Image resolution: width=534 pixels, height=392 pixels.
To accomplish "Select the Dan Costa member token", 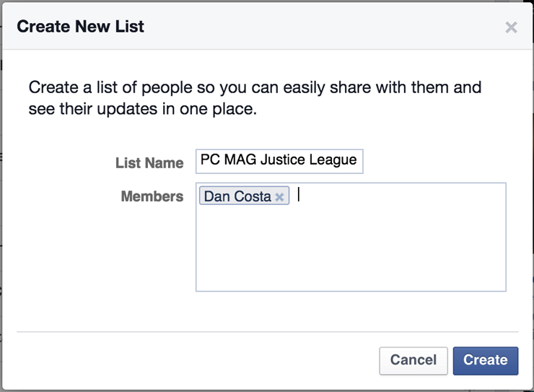I will click(x=237, y=196).
